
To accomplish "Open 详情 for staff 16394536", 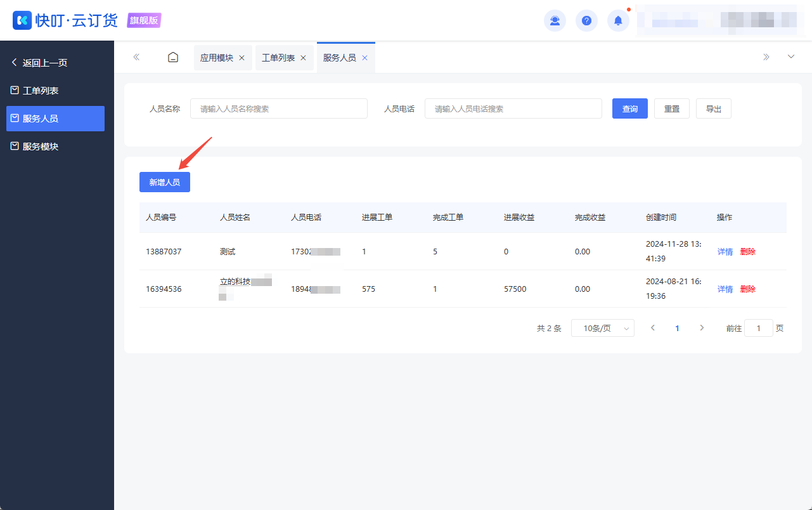I will [x=725, y=289].
